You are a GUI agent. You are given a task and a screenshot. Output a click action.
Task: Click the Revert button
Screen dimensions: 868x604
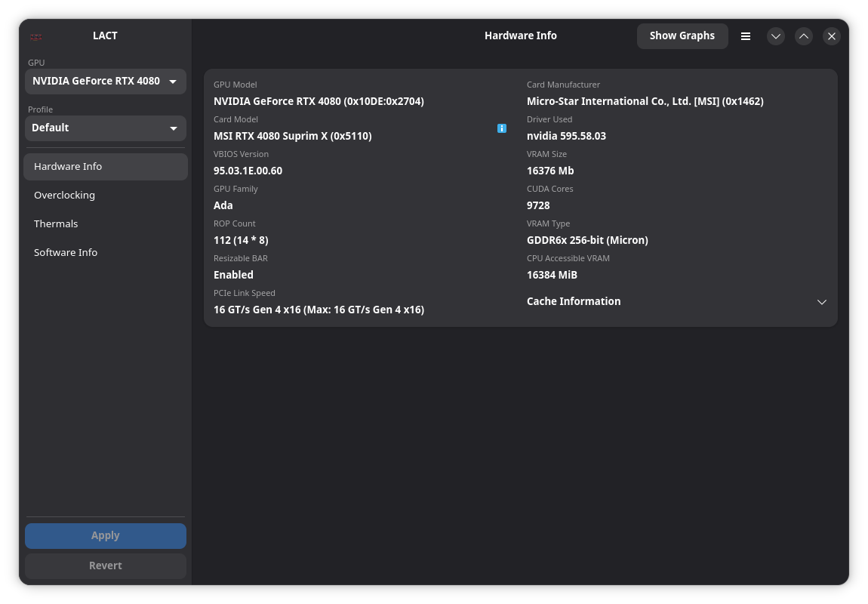(105, 565)
